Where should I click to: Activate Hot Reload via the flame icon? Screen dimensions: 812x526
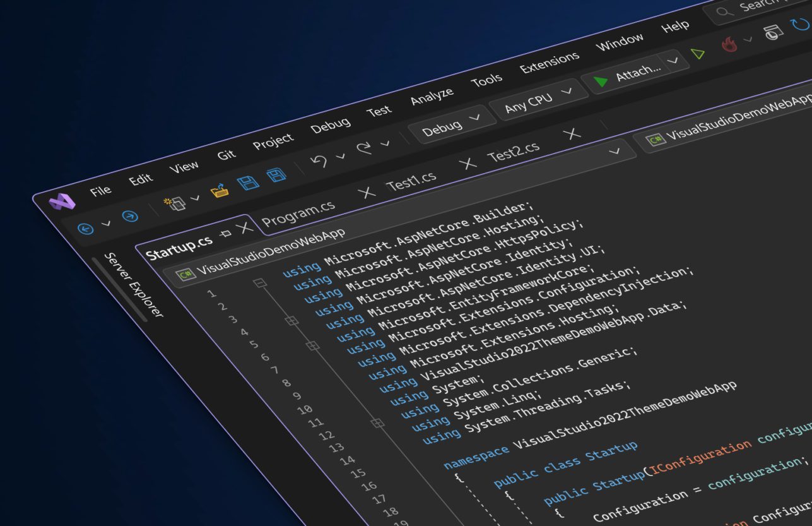[729, 44]
